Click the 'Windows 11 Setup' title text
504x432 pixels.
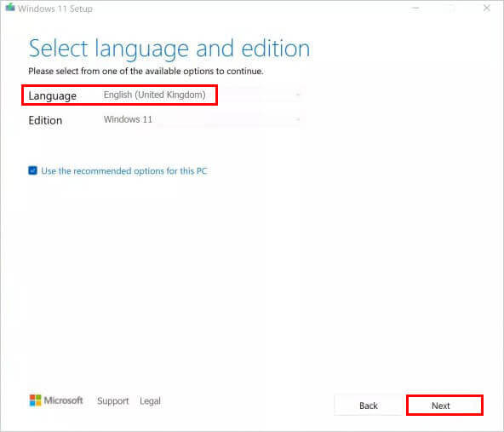55,9
